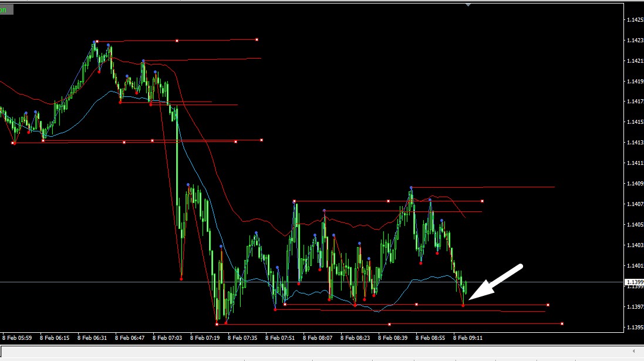Image resolution: width=644 pixels, height=361 pixels.
Task: Click the 1.1405 price axis label
Action: pos(635,225)
